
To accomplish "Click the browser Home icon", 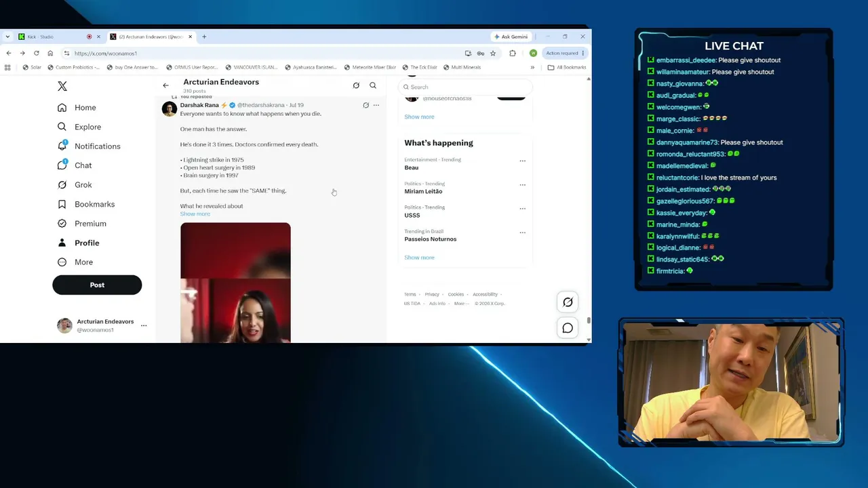I will (x=50, y=53).
